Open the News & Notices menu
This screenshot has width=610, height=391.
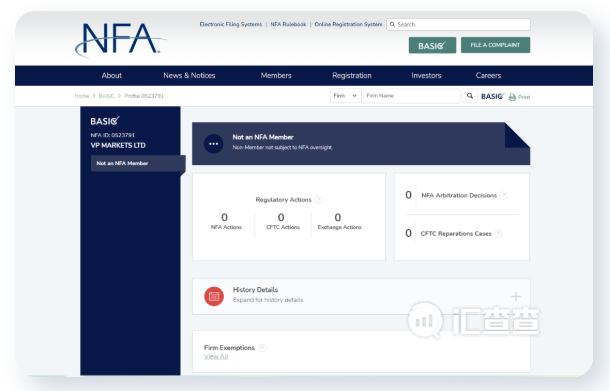[x=189, y=75]
